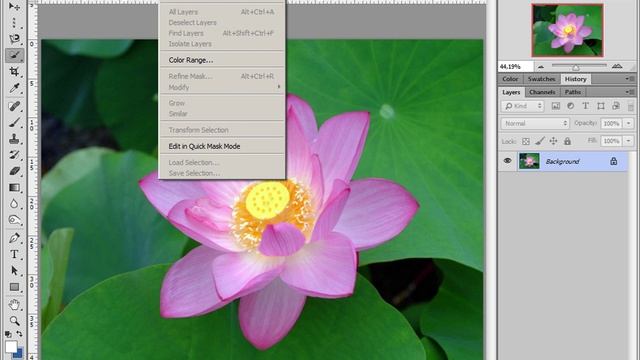Image resolution: width=640 pixels, height=360 pixels.
Task: Switch to the Swatches tab
Action: pos(541,79)
